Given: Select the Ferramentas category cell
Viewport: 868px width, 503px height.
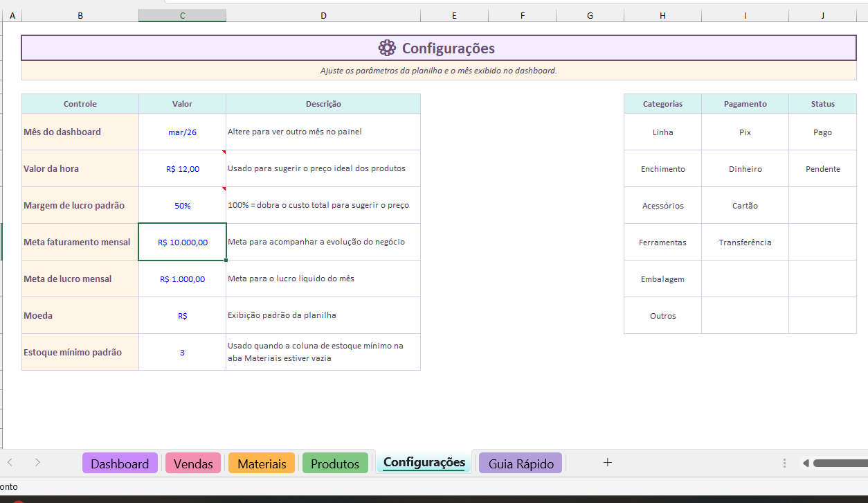Looking at the screenshot, I should [x=662, y=242].
